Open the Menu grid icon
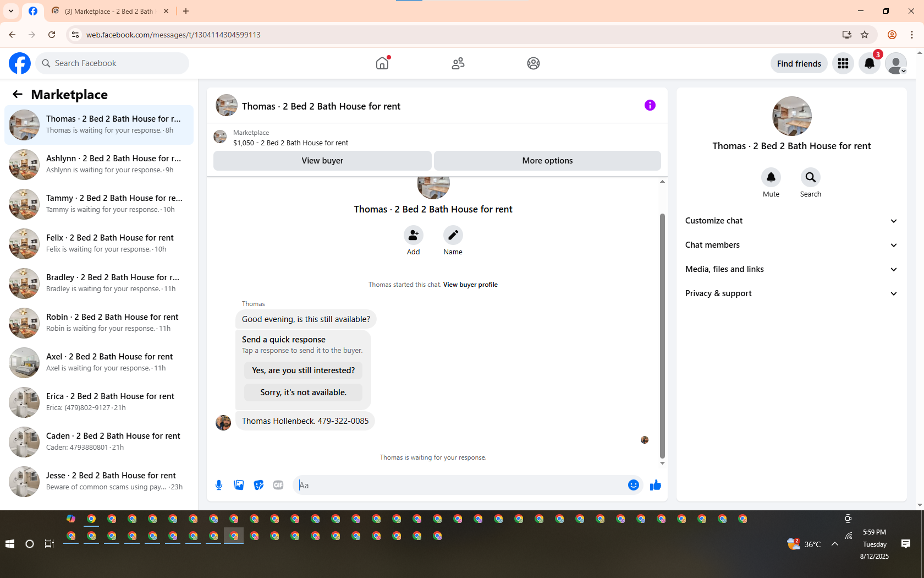The image size is (924, 578). [x=843, y=63]
